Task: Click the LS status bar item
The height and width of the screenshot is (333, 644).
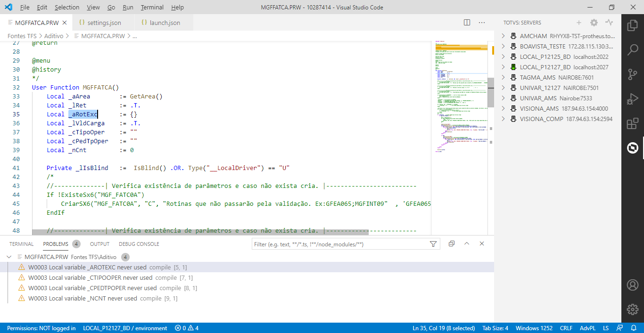Action: pyautogui.click(x=606, y=328)
